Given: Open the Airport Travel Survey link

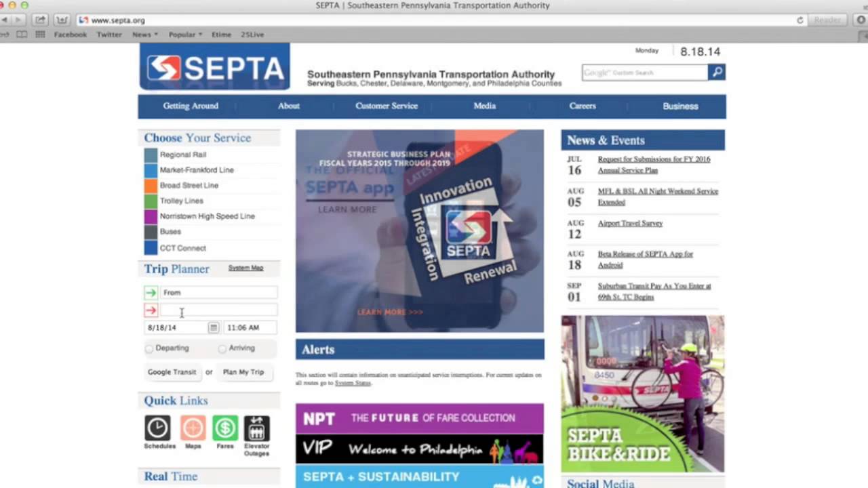Looking at the screenshot, I should coord(630,223).
